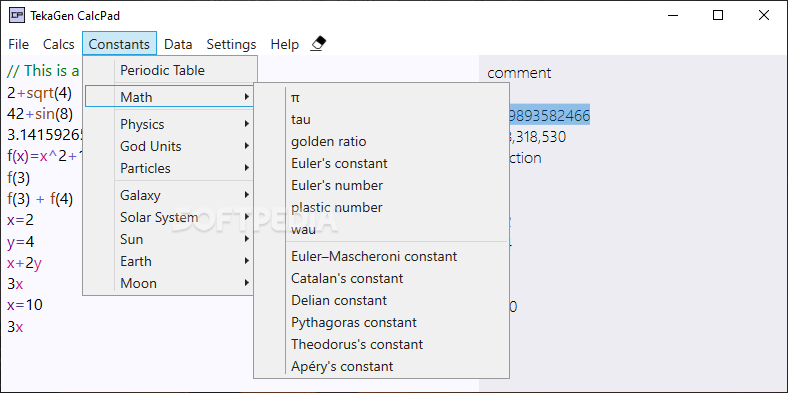Click the x+2y expression line

[24, 264]
